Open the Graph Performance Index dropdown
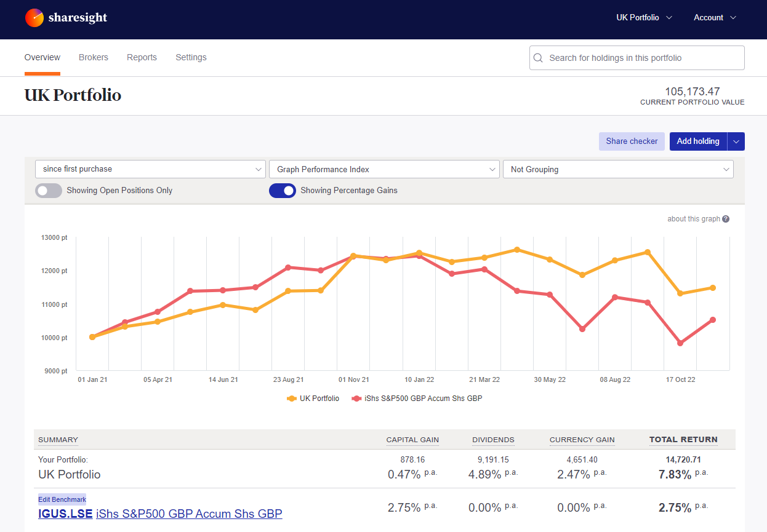The width and height of the screenshot is (767, 532). (x=384, y=169)
